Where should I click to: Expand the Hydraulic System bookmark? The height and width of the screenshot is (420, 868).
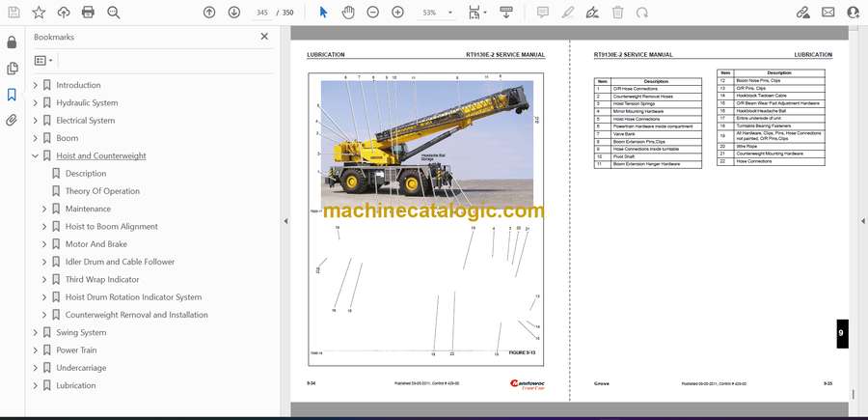point(35,103)
